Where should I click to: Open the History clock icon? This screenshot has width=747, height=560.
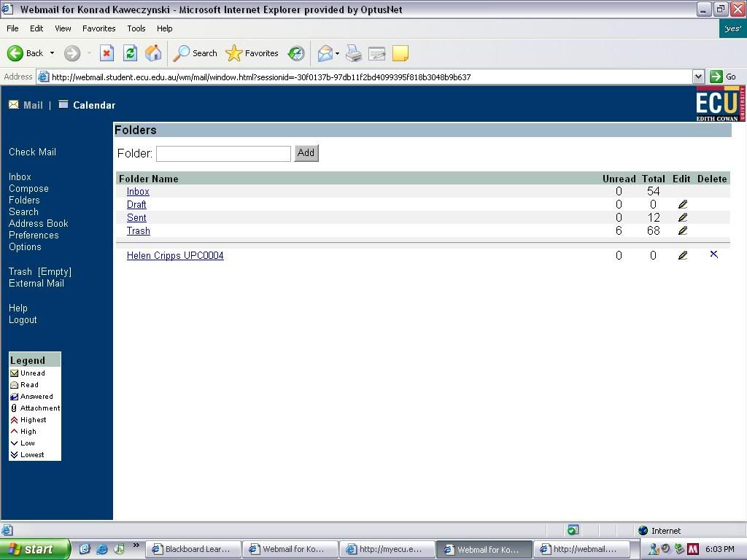296,53
